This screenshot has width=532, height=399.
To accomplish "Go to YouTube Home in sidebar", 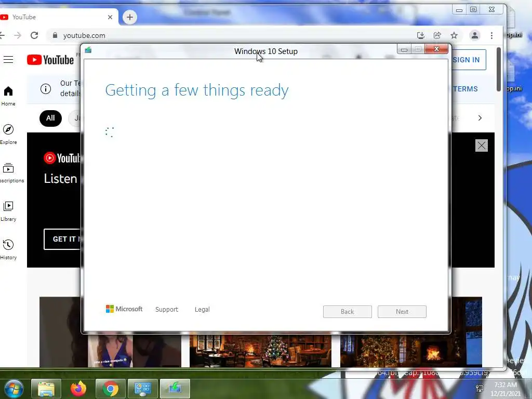I will [x=8, y=96].
